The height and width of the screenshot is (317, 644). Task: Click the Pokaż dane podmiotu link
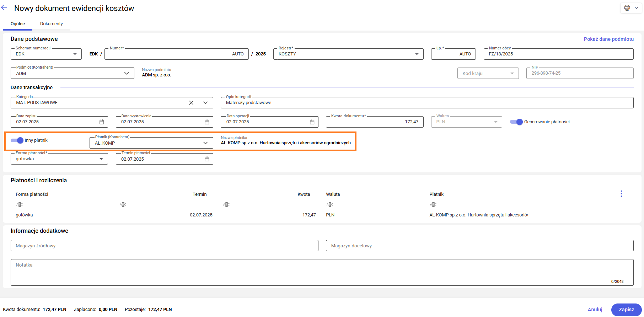(608, 39)
